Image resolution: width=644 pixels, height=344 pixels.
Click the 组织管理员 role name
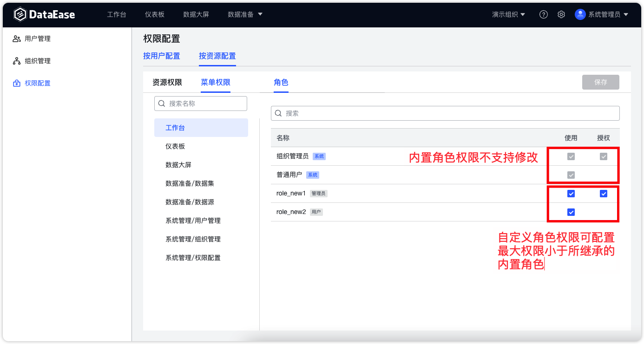[x=292, y=156]
